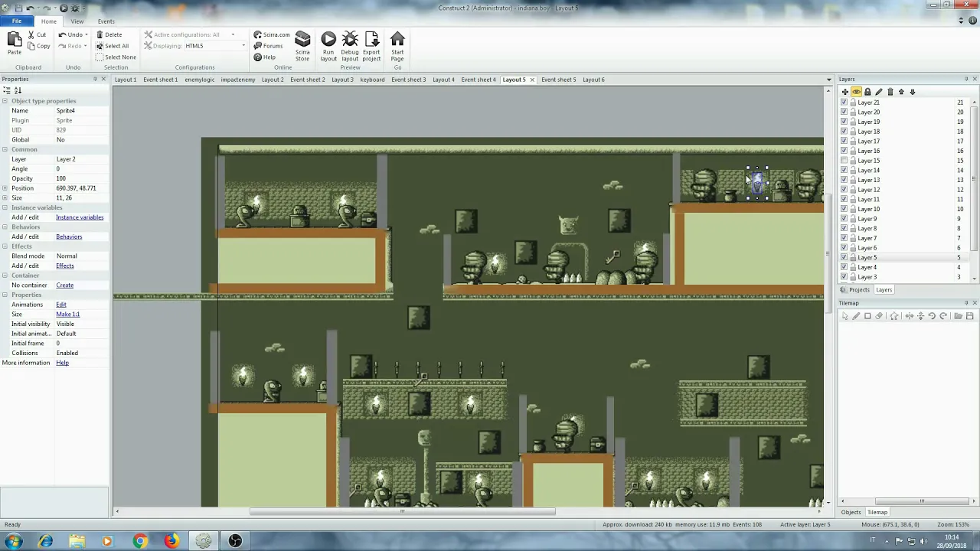
Task: Add a new layer with the plus icon
Action: (845, 92)
